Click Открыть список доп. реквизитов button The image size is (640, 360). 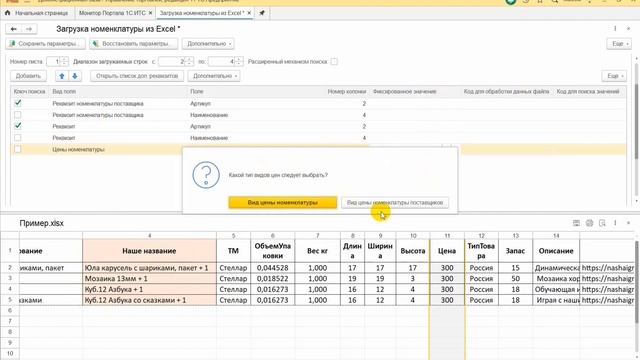[137, 76]
